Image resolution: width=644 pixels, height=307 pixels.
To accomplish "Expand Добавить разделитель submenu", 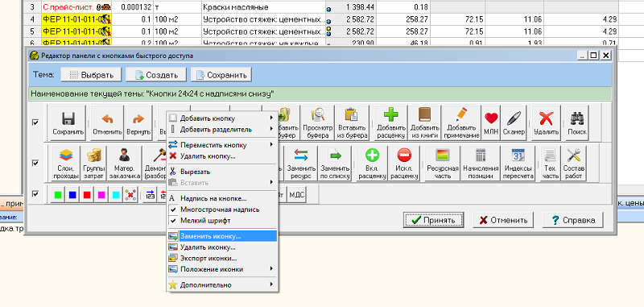I will (222, 130).
